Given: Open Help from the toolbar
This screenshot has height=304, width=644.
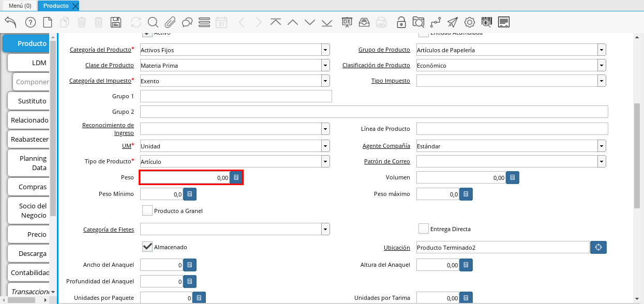Looking at the screenshot, I should 30,22.
